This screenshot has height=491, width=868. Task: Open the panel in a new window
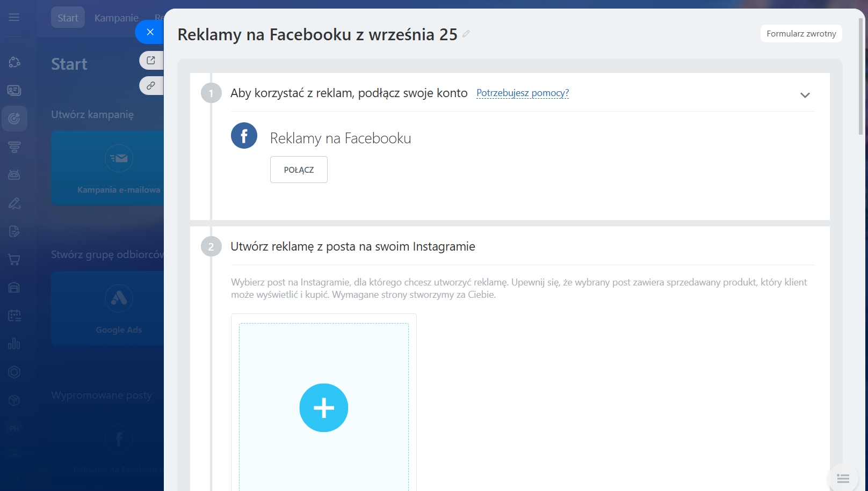point(151,60)
